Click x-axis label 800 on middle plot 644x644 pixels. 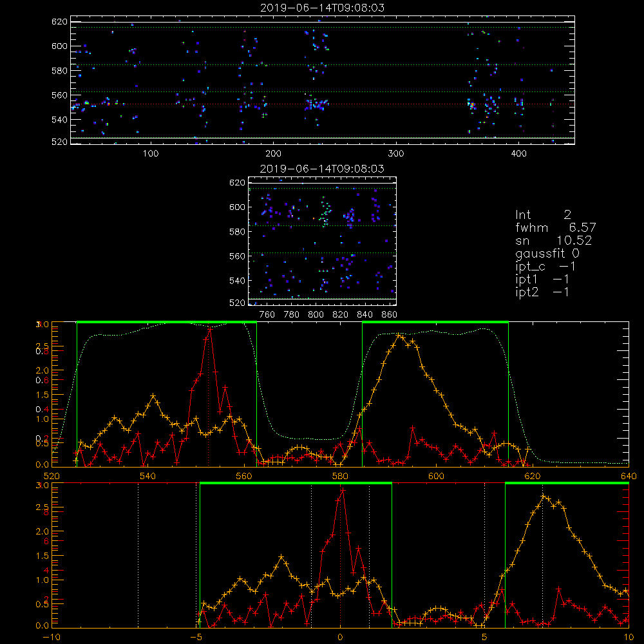coord(316,315)
